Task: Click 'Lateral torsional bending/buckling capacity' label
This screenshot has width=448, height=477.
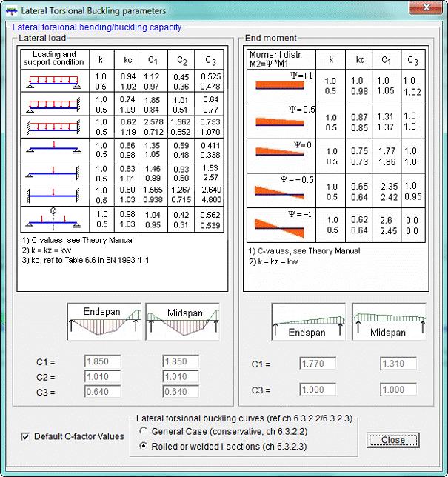Action: click(x=97, y=27)
